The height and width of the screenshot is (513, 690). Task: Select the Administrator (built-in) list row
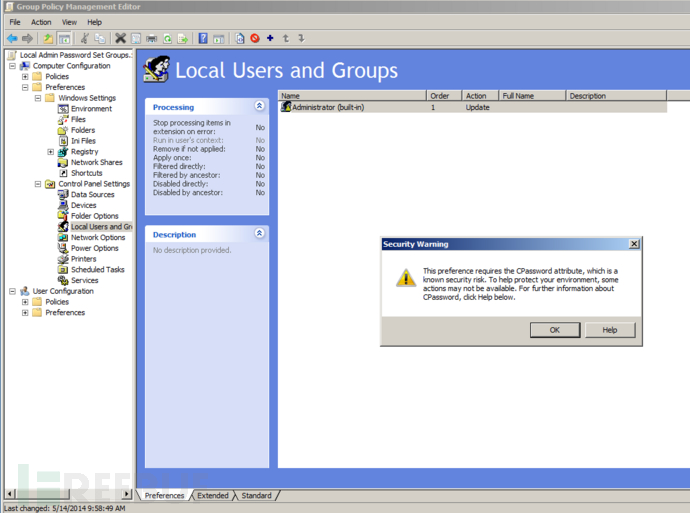[473, 107]
